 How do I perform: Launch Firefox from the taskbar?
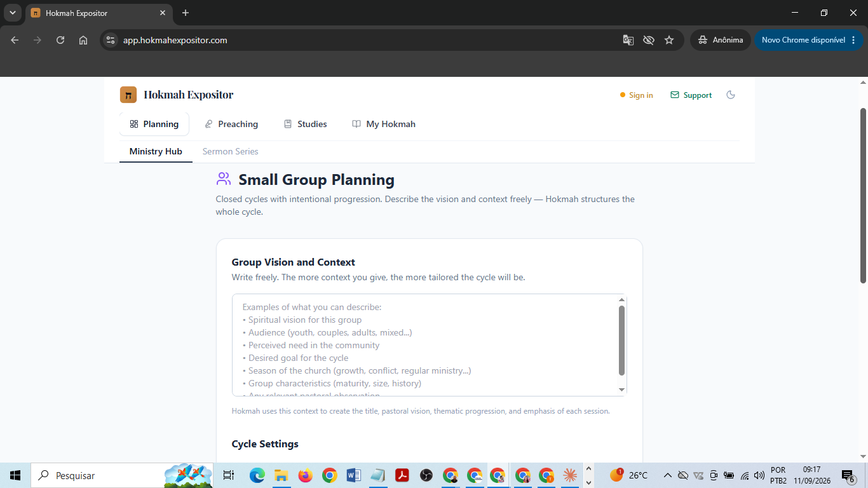coord(305,475)
